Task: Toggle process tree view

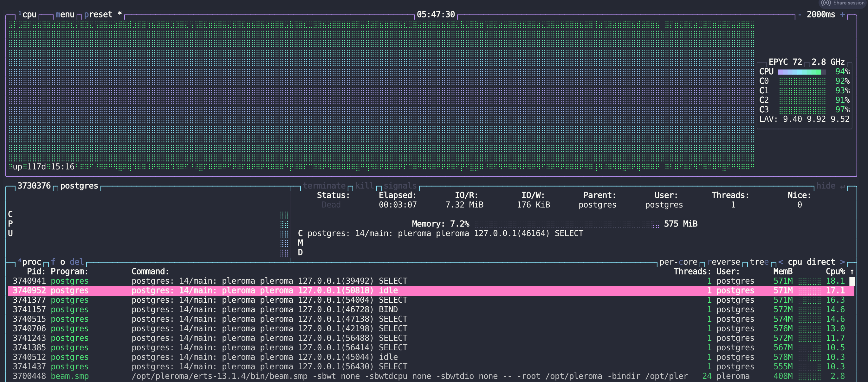Action: [759, 262]
